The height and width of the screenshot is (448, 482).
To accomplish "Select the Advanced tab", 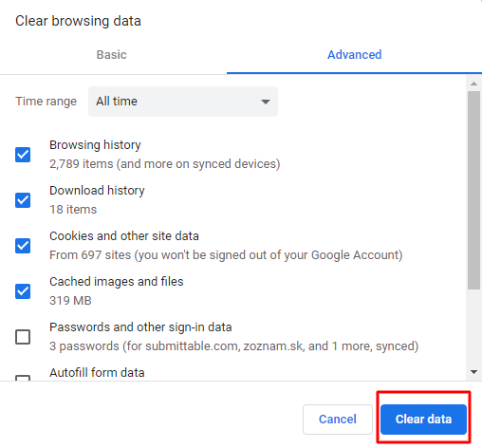I will coord(354,55).
